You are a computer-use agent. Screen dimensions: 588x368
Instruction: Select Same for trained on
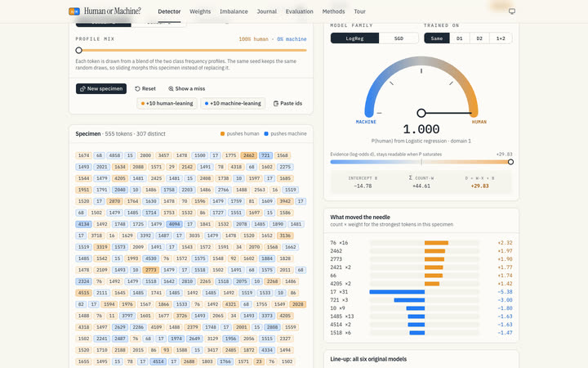(437, 38)
